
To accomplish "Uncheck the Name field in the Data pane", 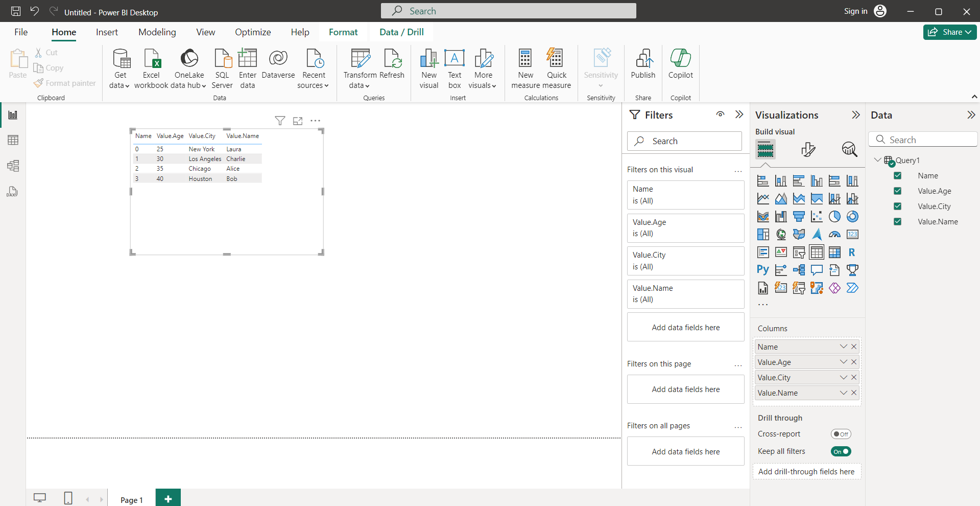I will point(898,175).
